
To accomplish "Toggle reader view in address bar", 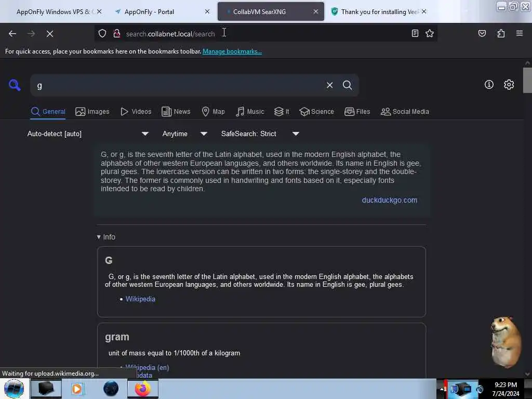I will coord(415,33).
